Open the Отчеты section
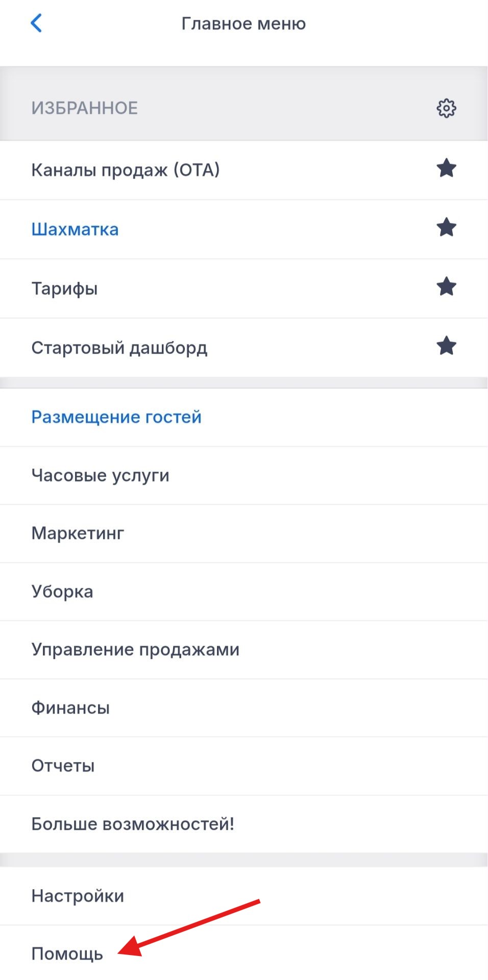The image size is (488, 980). point(63,766)
